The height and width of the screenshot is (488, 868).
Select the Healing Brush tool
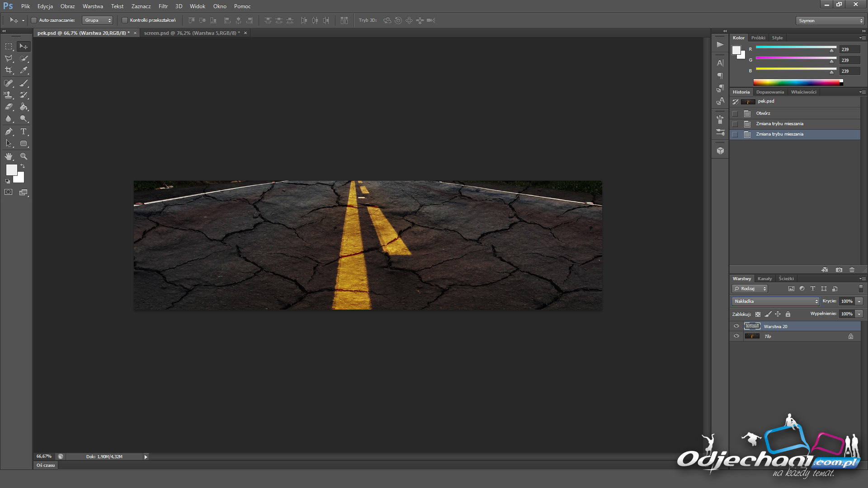click(9, 83)
